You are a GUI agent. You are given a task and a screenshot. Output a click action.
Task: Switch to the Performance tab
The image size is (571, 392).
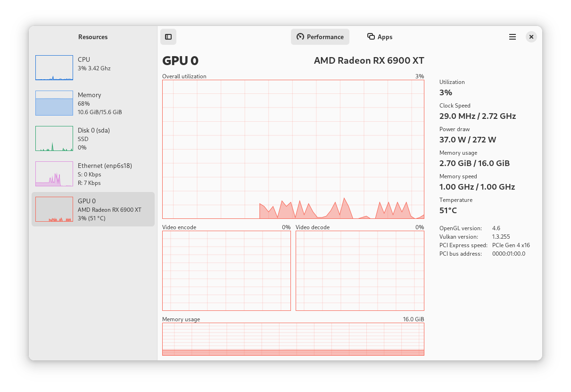pos(320,37)
